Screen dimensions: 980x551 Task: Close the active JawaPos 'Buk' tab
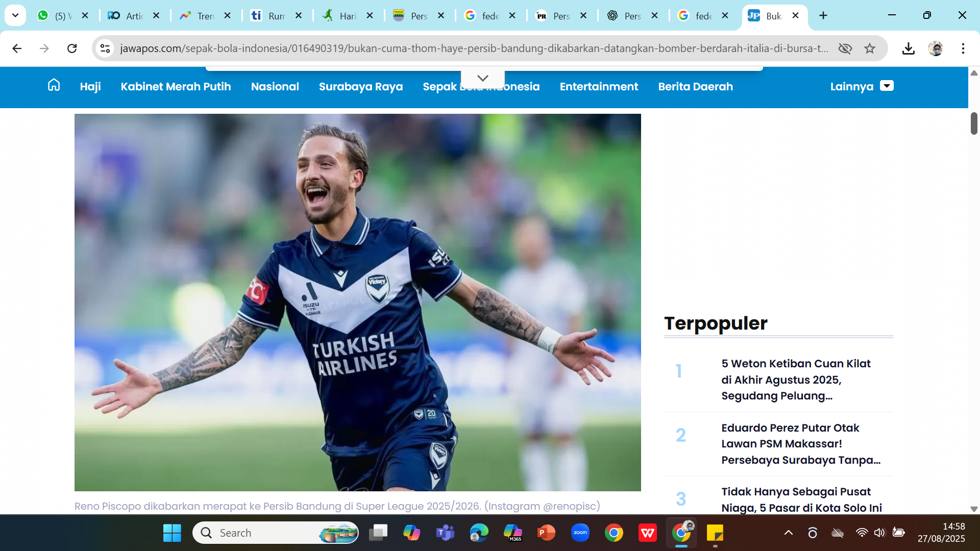click(795, 16)
